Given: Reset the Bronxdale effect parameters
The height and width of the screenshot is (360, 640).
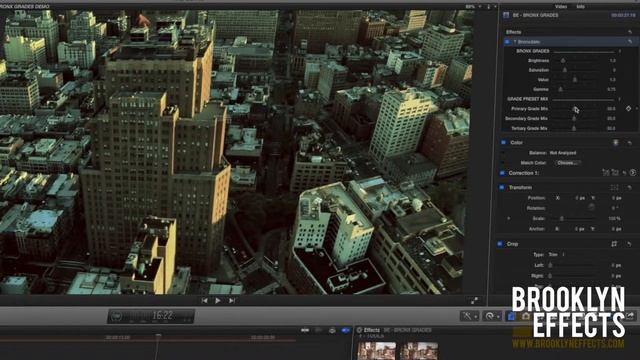Looking at the screenshot, I should pyautogui.click(x=630, y=42).
